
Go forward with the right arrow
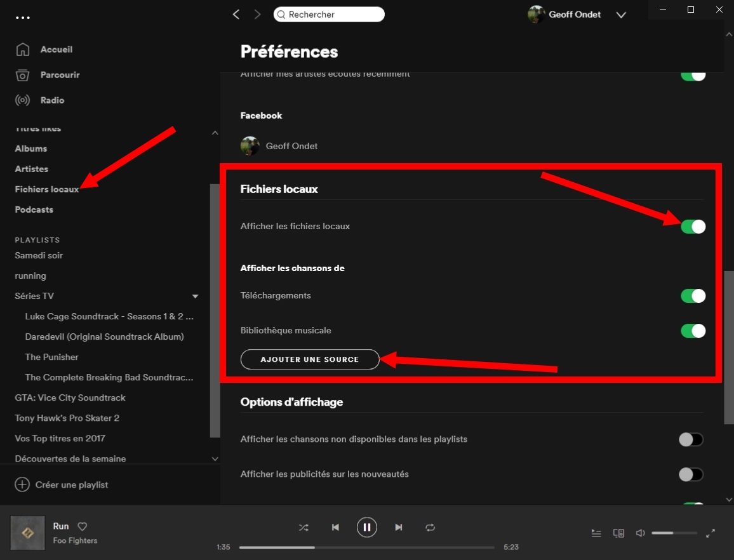pyautogui.click(x=257, y=15)
